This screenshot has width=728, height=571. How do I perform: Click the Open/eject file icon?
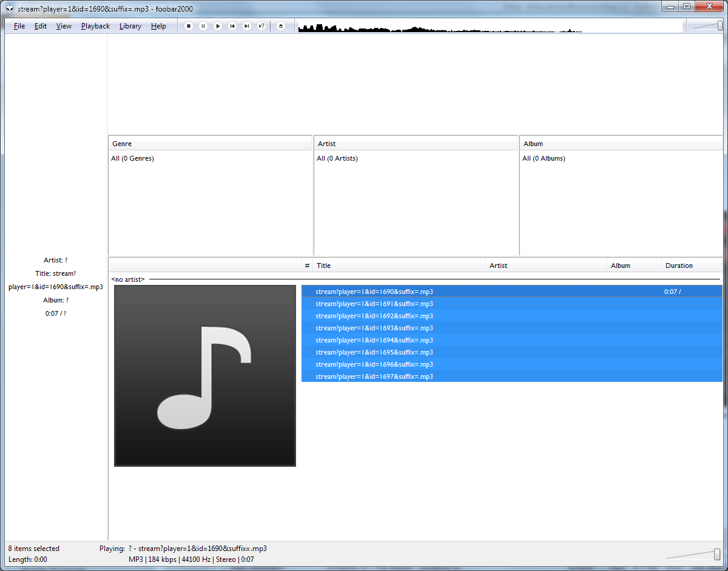[x=280, y=26]
